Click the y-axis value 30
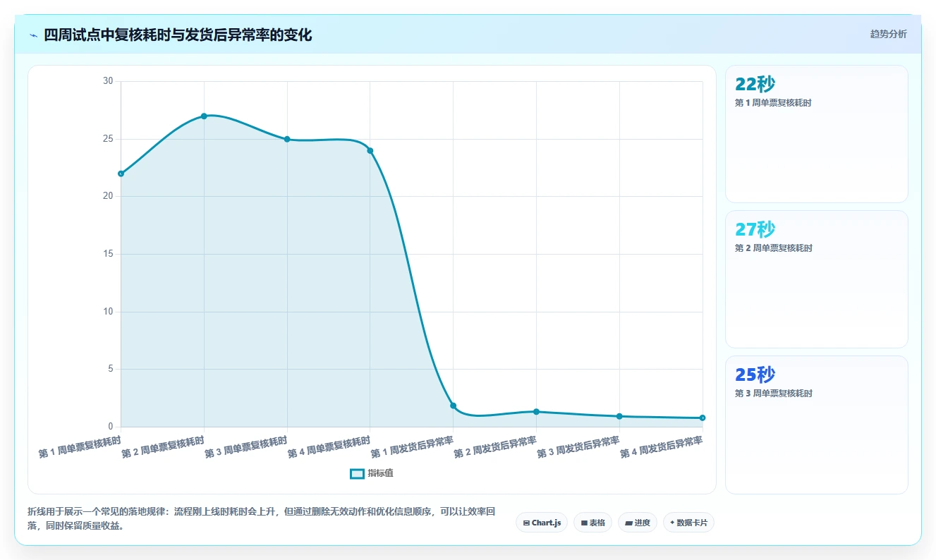Viewport: 936px width, 560px height. [x=108, y=81]
